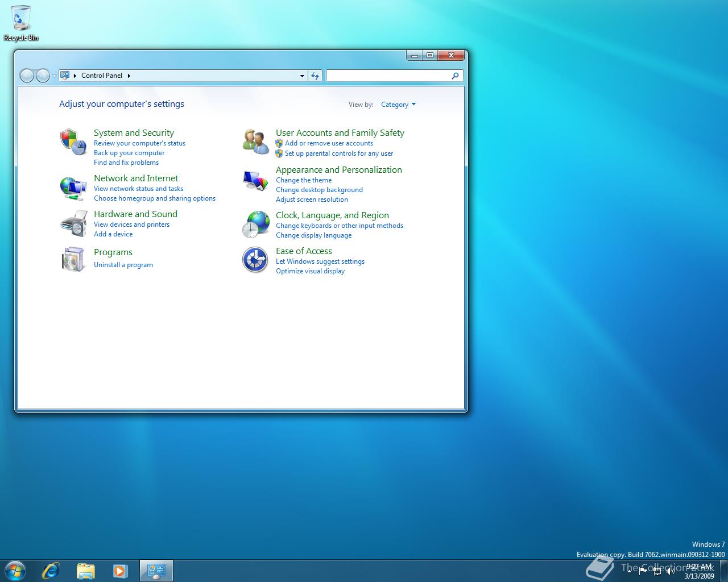
Task: Click the Show desktop button
Action: 723,571
